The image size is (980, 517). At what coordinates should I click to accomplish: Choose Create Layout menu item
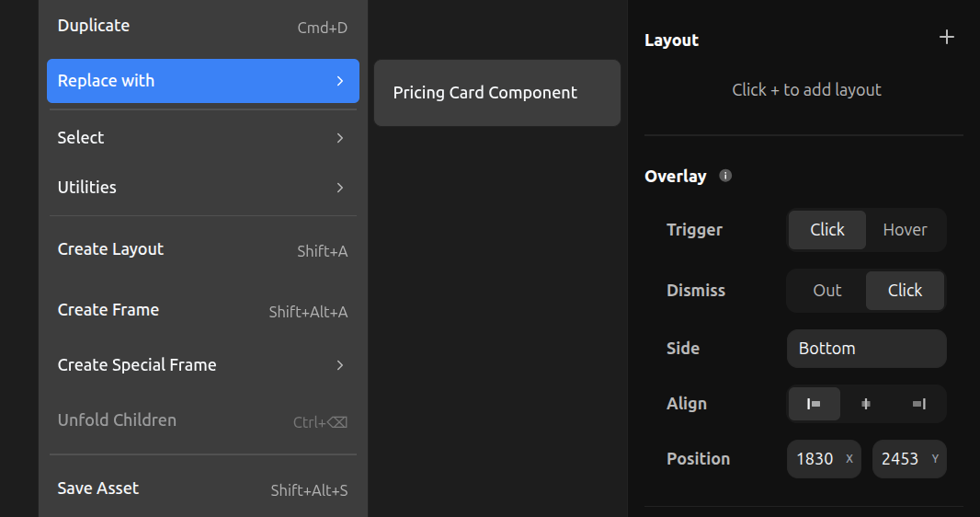(202, 249)
